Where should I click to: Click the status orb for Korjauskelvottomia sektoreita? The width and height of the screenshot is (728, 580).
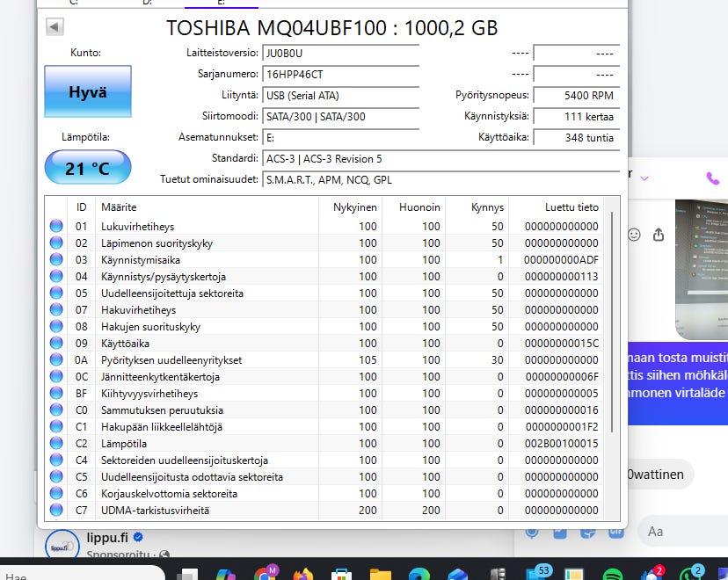[56, 493]
